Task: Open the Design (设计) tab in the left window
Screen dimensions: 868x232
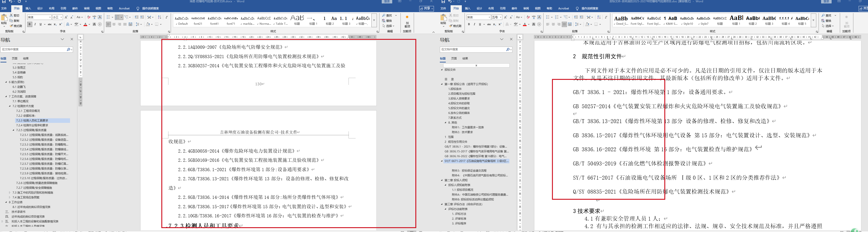Action: point(40,8)
